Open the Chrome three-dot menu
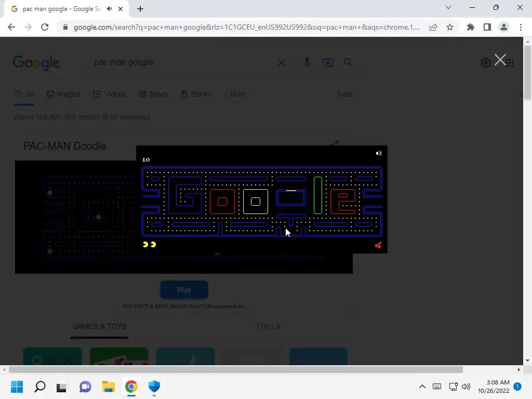The height and width of the screenshot is (399, 532). 521,27
